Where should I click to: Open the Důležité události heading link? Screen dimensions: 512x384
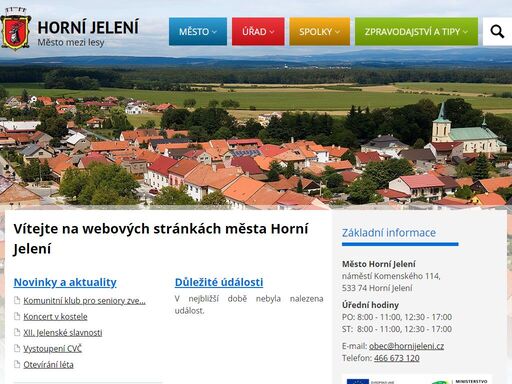[219, 282]
